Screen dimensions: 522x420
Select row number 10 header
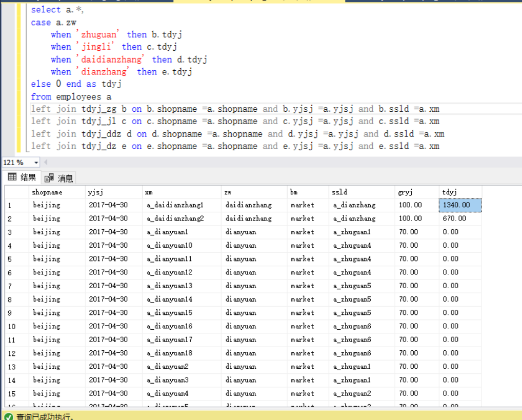[16, 326]
